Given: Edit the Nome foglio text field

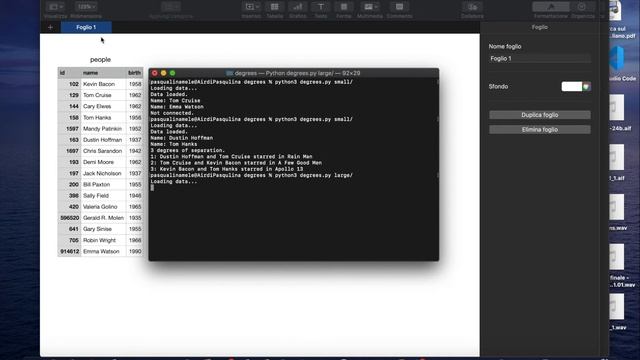Looking at the screenshot, I should click(540, 58).
